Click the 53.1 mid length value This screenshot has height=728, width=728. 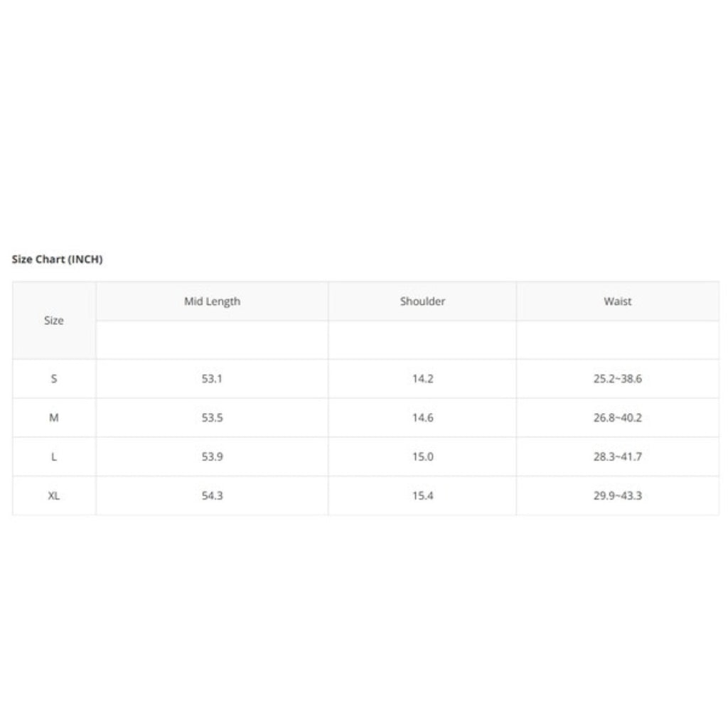[x=212, y=379]
